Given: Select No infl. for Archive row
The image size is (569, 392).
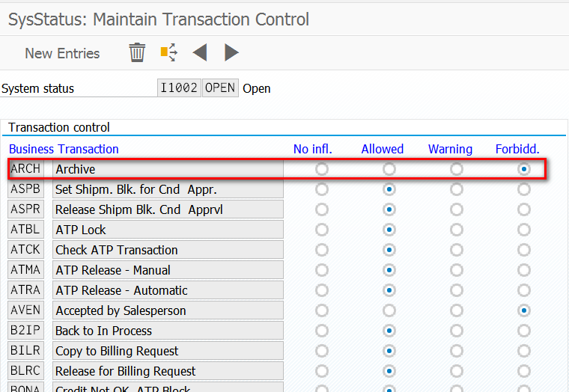Looking at the screenshot, I should (x=322, y=169).
